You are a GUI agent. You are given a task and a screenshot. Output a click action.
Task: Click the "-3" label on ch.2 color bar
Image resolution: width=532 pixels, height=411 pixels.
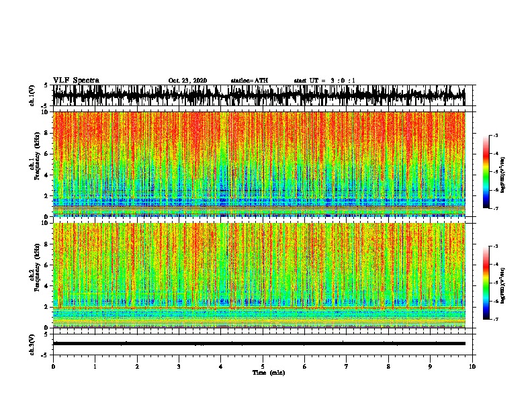point(495,246)
